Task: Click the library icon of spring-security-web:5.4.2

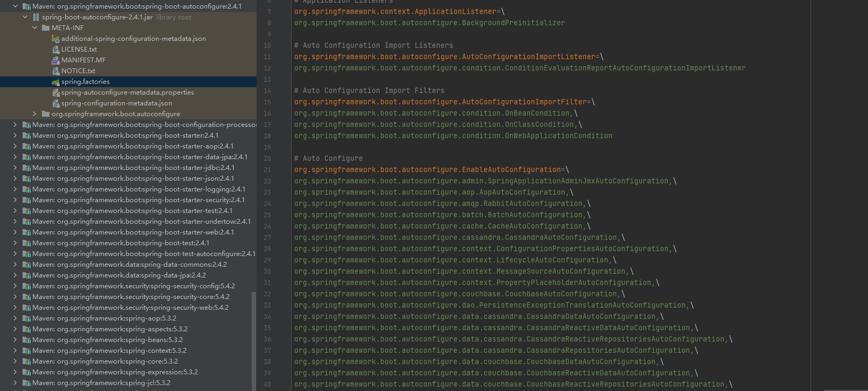Action: pyautogui.click(x=26, y=308)
